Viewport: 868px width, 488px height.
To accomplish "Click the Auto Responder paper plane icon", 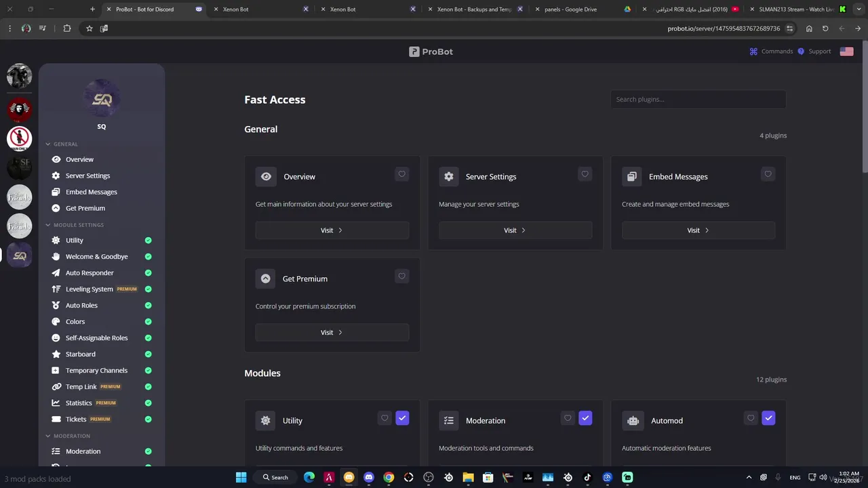I will coord(56,272).
